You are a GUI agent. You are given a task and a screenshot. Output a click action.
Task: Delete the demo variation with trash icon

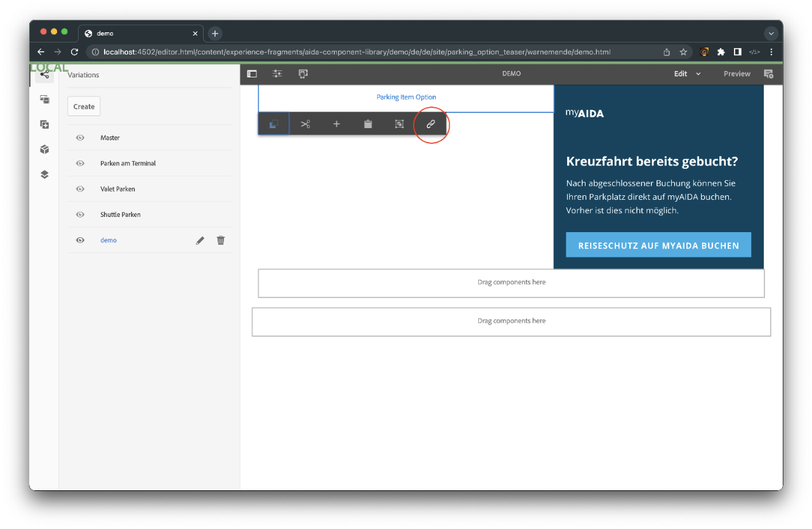[221, 240]
